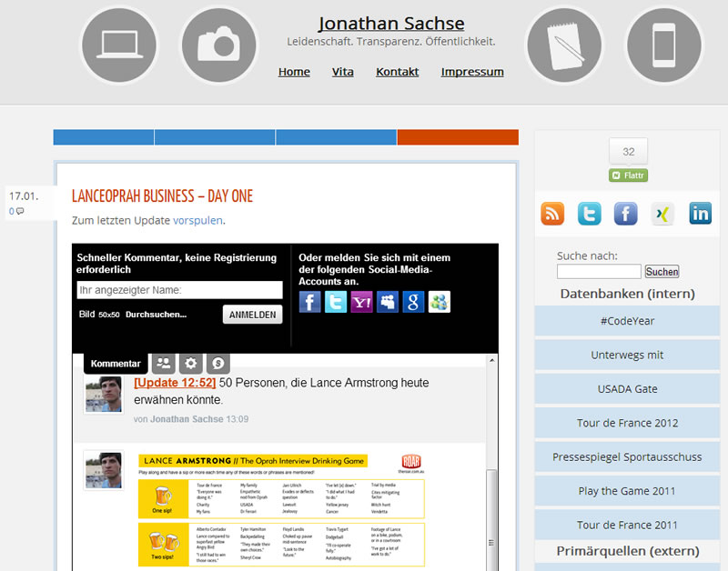Open the LinkedIn profile icon
Viewport: 728px width, 571px height.
[700, 214]
